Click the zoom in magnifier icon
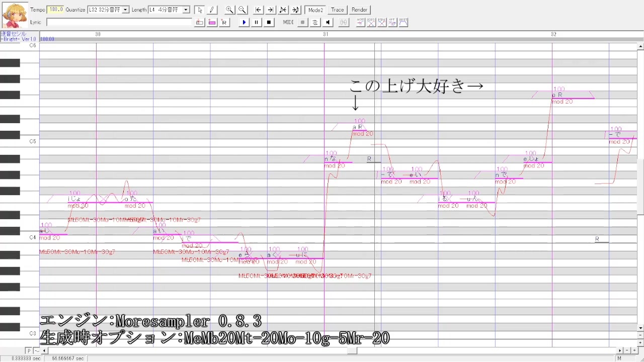Viewport: 644px width, 362px height. [x=229, y=10]
